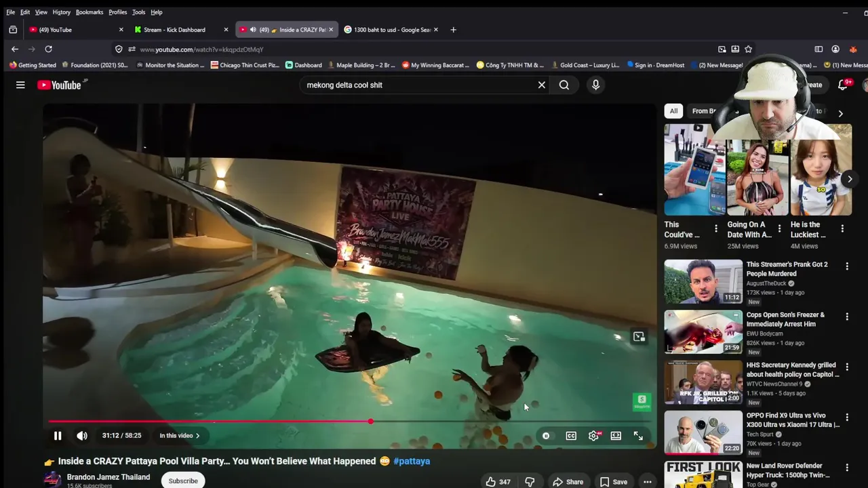Open menu for 'Cops Open Son's Freezer' video
The image size is (868, 488).
pyautogui.click(x=847, y=317)
